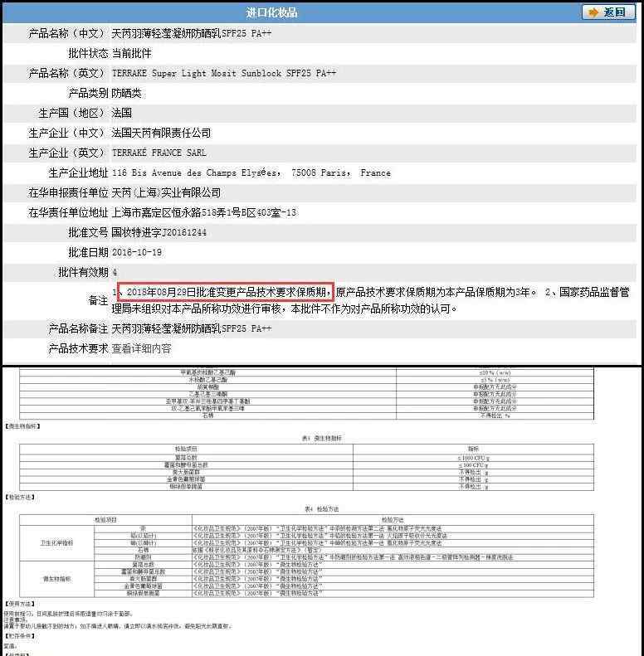Select approval date 2016-10-19
Image resolution: width=644 pixels, height=656 pixels.
click(x=137, y=252)
